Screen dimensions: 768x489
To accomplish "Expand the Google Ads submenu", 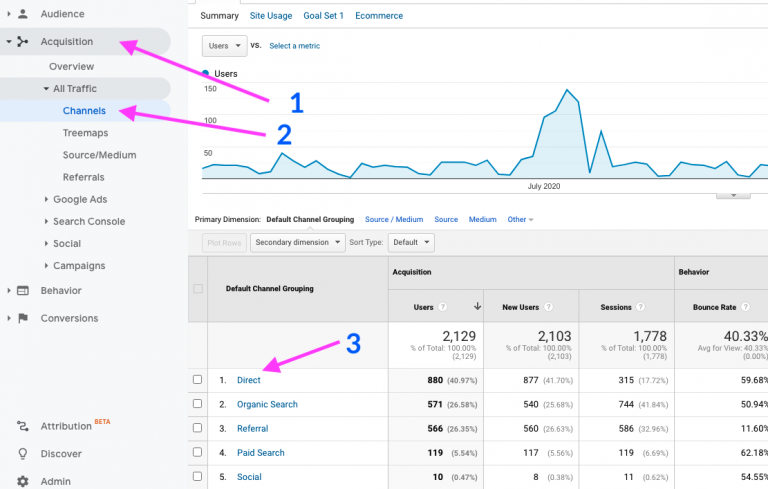I will pyautogui.click(x=46, y=199).
